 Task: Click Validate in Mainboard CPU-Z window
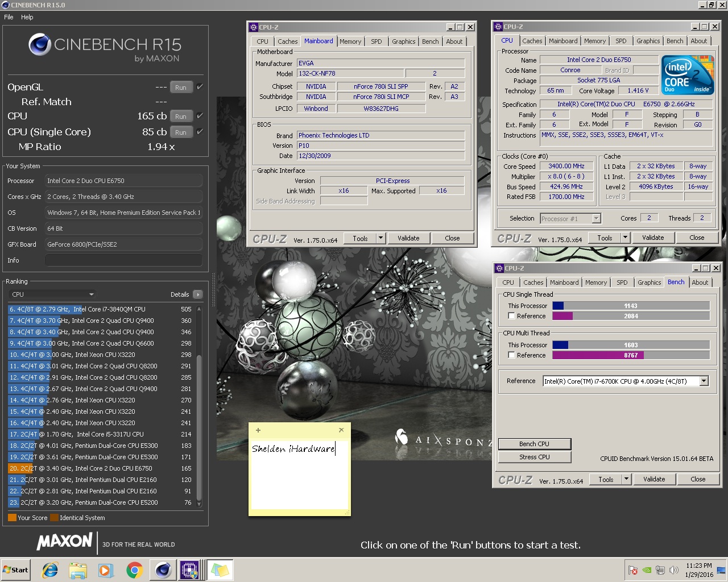(408, 238)
